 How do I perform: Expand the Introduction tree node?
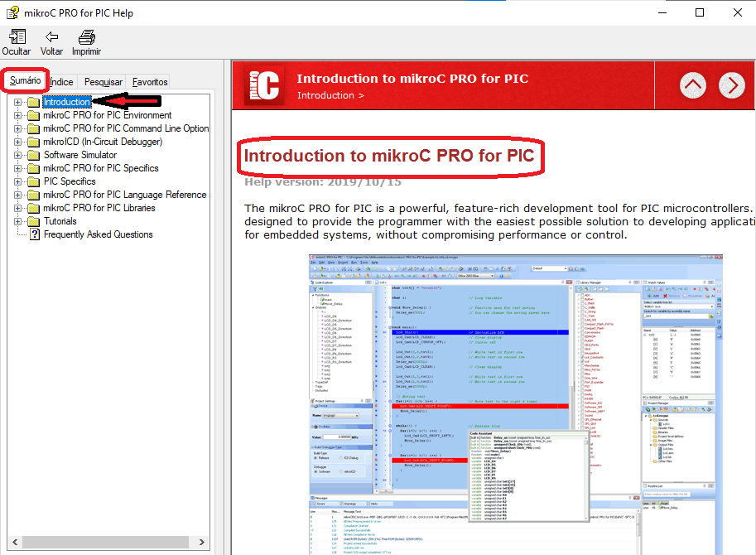[18, 102]
